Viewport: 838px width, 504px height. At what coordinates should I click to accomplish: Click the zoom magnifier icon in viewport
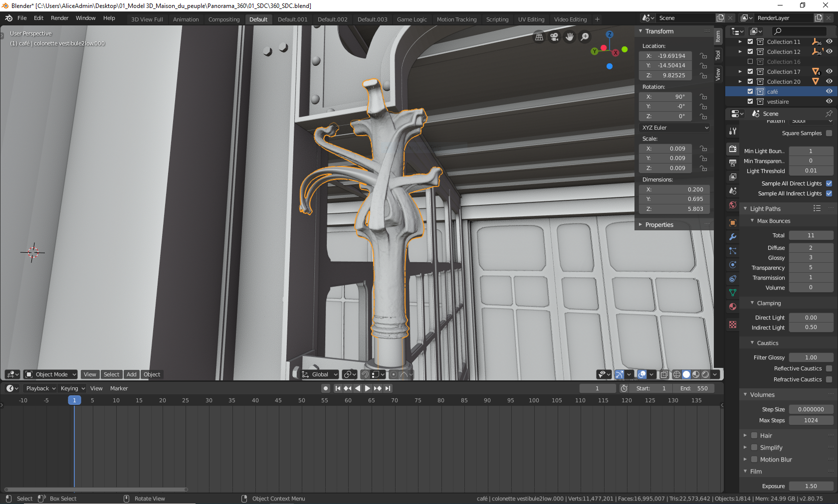point(585,37)
